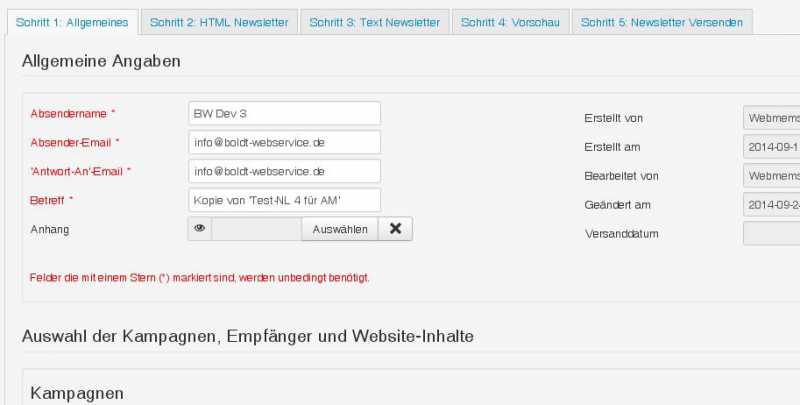Open the Schritt 2: HTML Newsletter tab
The height and width of the screenshot is (405, 800).
click(x=220, y=22)
